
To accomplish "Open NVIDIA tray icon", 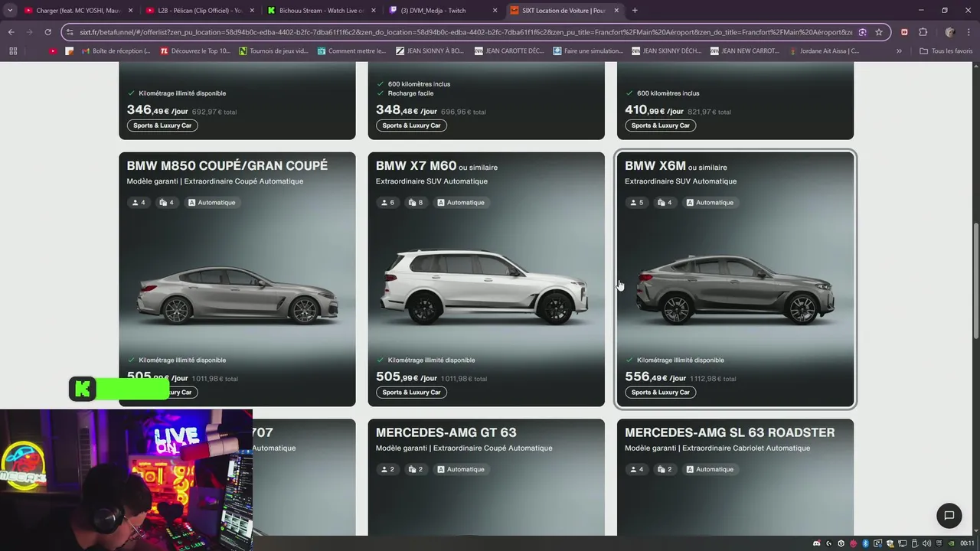I will click(x=952, y=543).
